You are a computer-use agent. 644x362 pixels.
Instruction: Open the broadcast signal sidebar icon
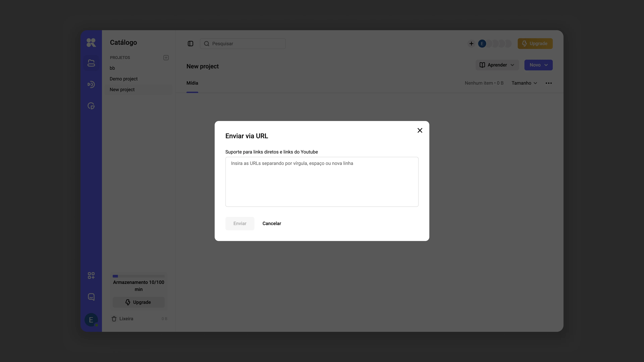point(91,84)
